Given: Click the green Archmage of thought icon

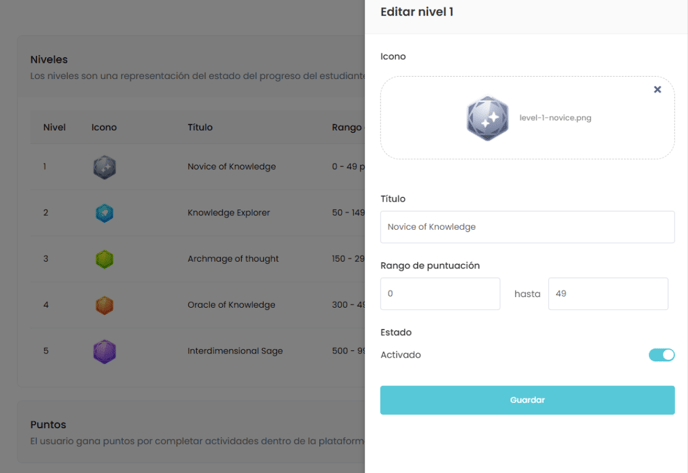Looking at the screenshot, I should [104, 259].
